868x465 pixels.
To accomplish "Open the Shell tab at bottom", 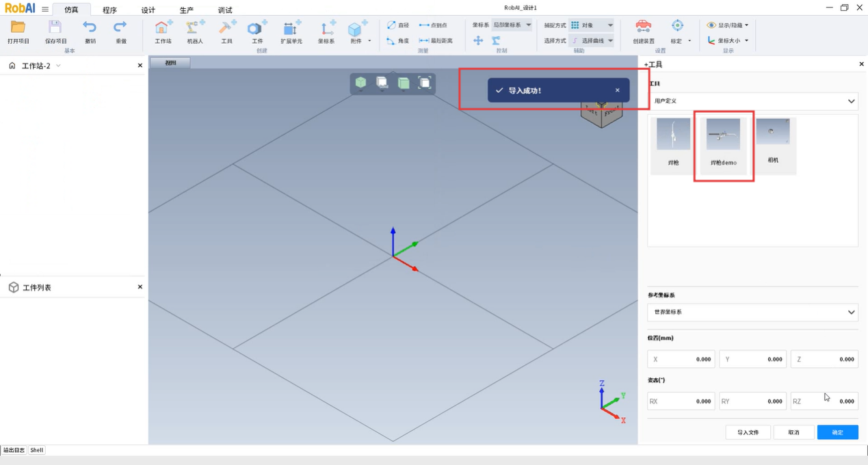I will pos(37,450).
